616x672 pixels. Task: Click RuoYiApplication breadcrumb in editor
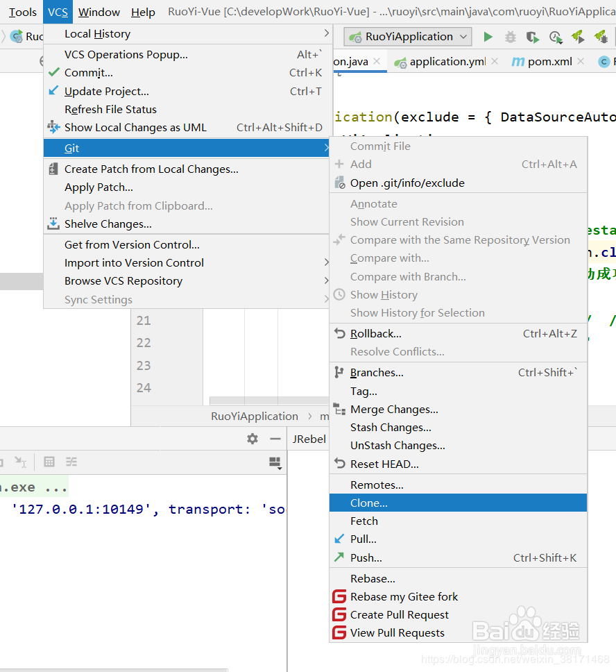pos(255,416)
